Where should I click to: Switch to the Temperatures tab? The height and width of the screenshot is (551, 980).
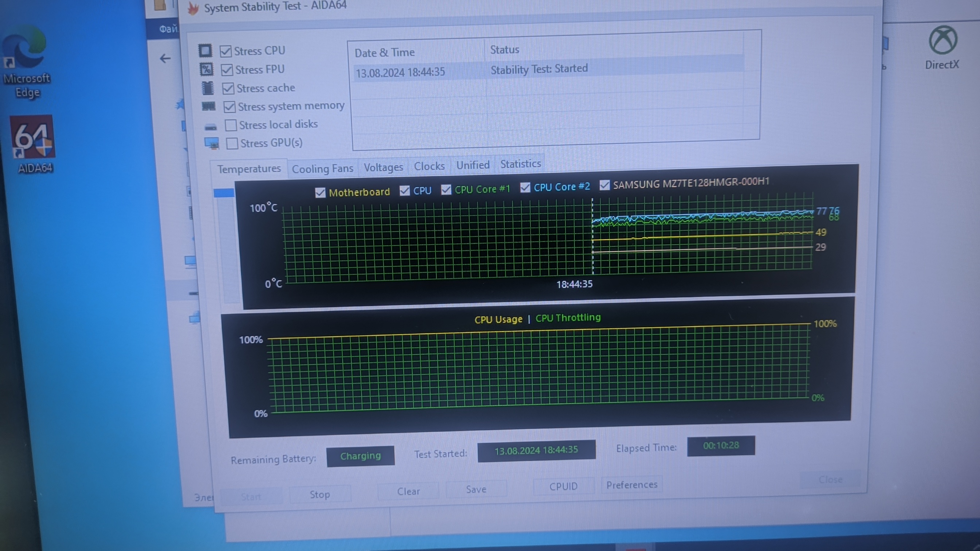(x=249, y=168)
